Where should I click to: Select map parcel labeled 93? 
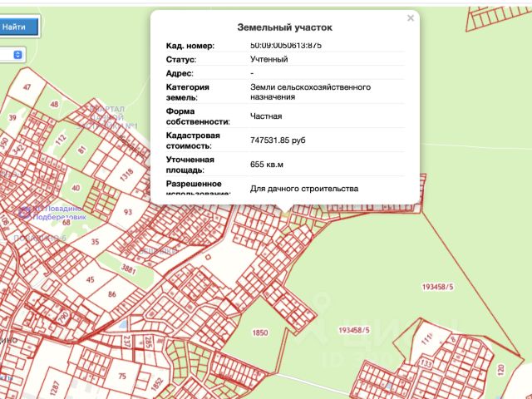click(x=128, y=212)
